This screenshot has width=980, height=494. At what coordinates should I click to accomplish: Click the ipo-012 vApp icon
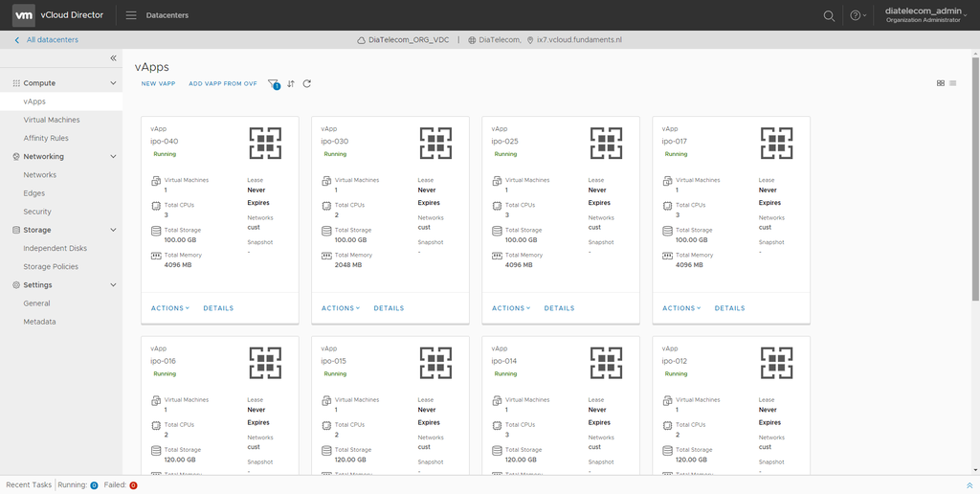click(x=777, y=363)
